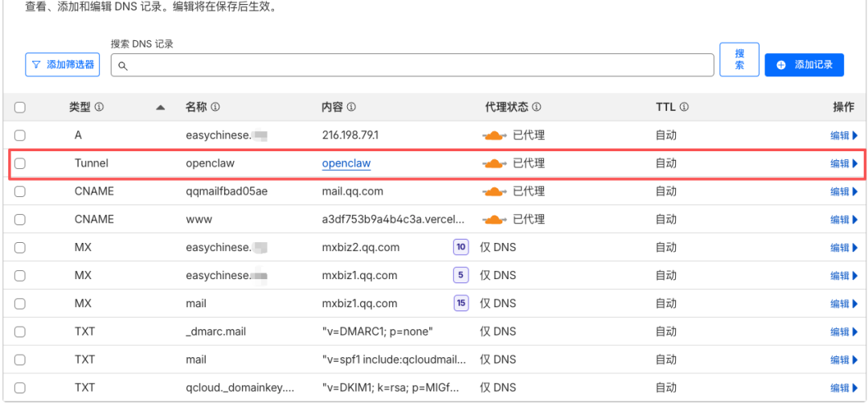Expand 编辑 for the www CNAME row
Viewport: 868px width, 403px height.
coord(844,220)
